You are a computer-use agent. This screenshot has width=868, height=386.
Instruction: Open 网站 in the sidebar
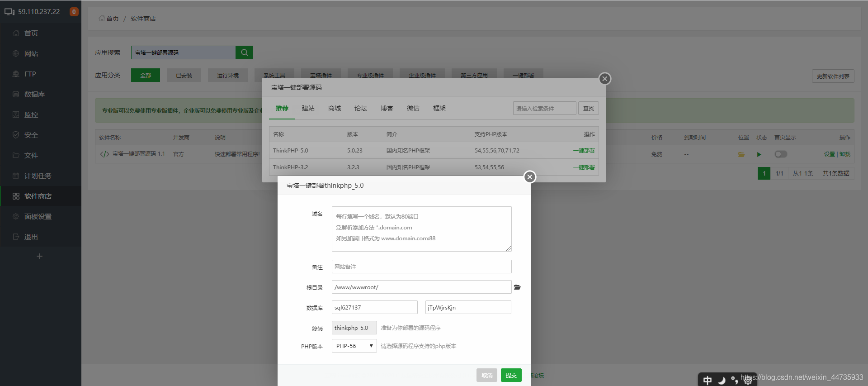click(31, 53)
